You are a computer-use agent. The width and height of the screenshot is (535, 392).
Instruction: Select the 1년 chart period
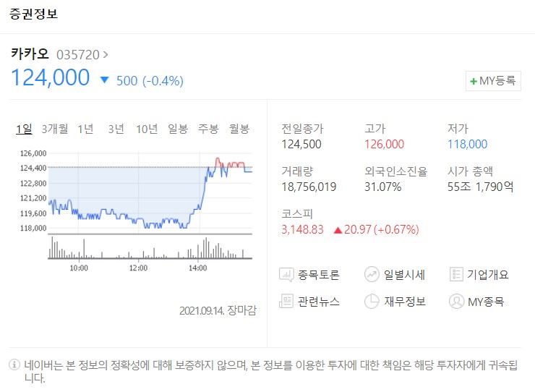[x=85, y=129]
